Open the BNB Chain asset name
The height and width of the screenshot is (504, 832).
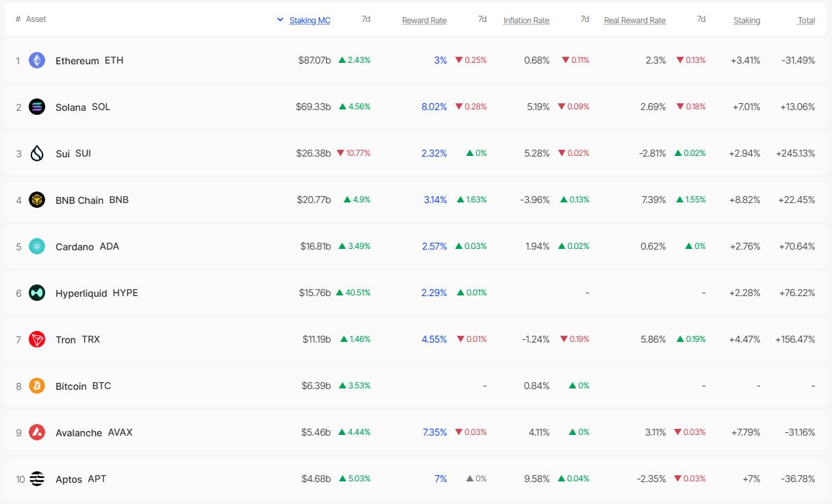tap(92, 200)
